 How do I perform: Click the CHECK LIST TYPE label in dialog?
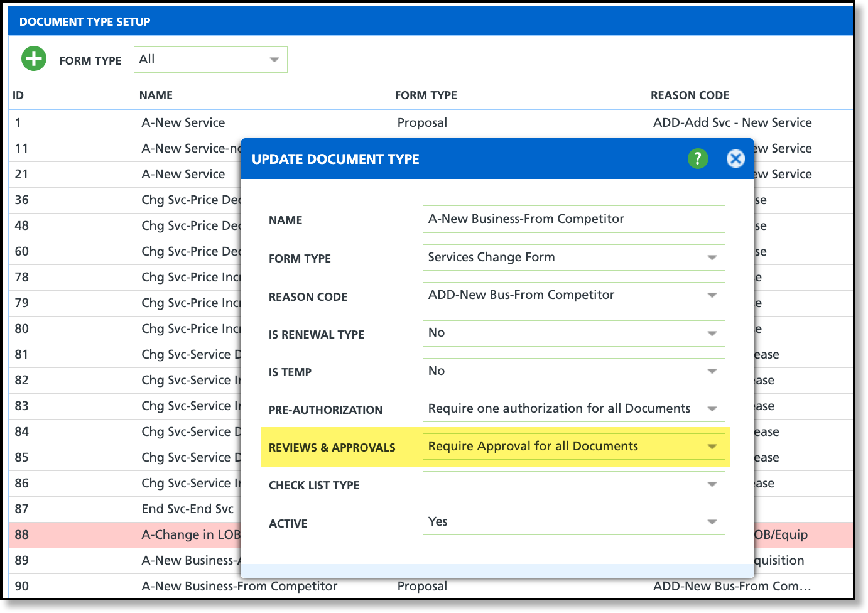coord(314,486)
